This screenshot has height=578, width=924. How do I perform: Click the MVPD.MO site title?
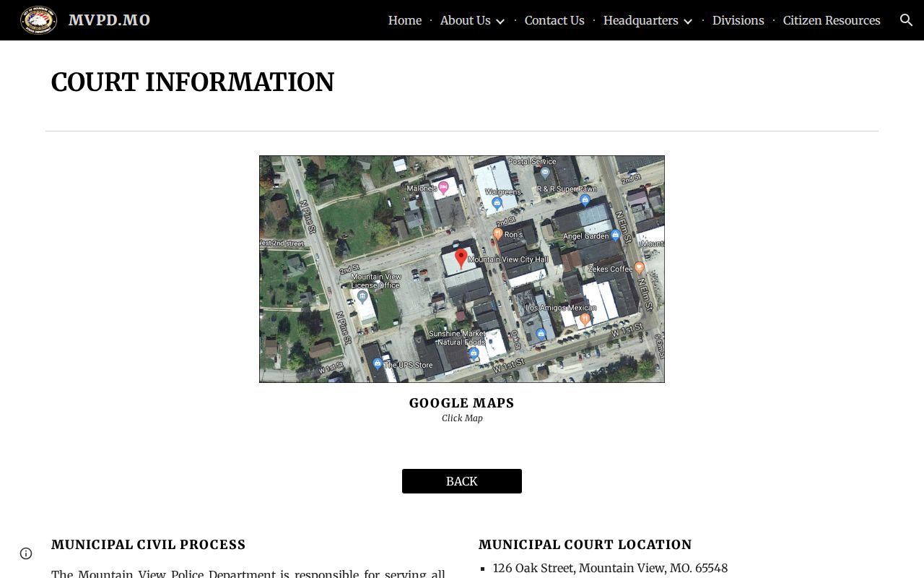(110, 20)
